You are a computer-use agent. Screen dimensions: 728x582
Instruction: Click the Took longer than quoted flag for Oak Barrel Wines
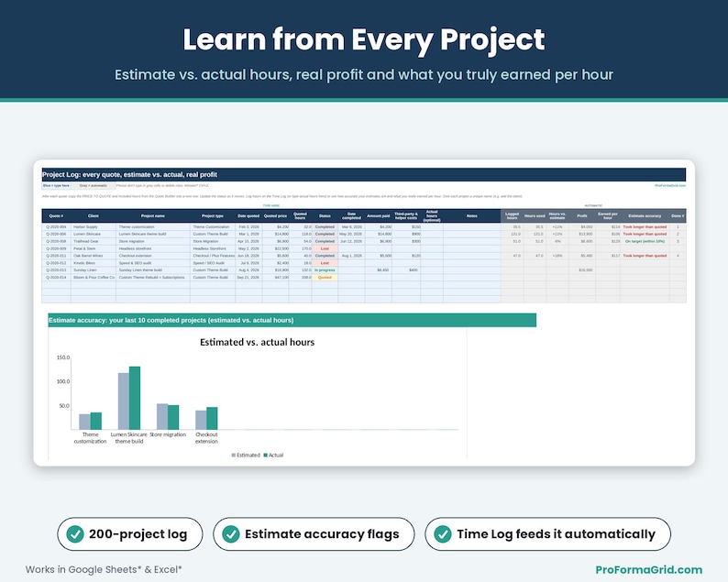point(645,256)
